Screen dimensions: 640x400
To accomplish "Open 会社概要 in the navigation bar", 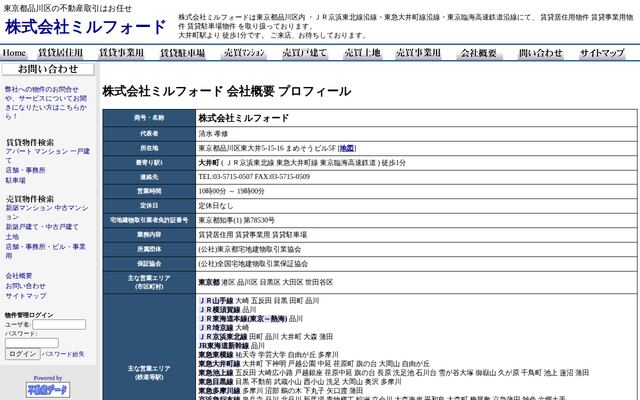I will coord(479,53).
